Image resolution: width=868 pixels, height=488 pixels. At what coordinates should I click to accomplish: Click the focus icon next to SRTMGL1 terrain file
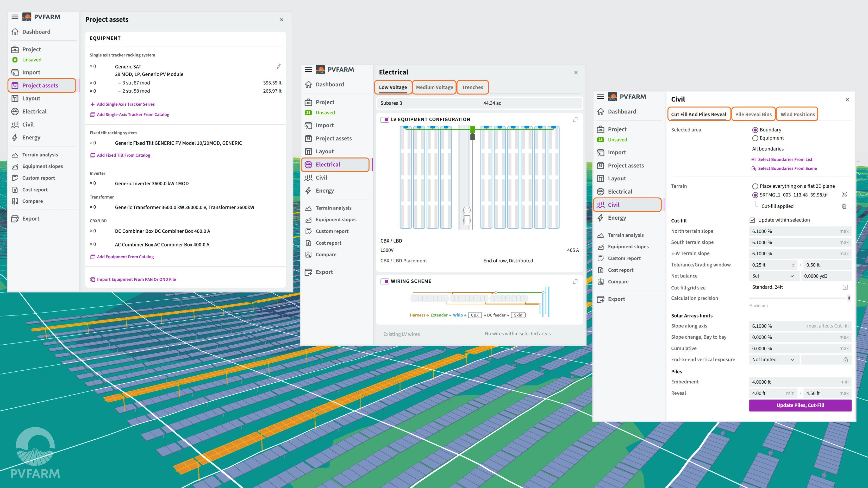coord(844,194)
